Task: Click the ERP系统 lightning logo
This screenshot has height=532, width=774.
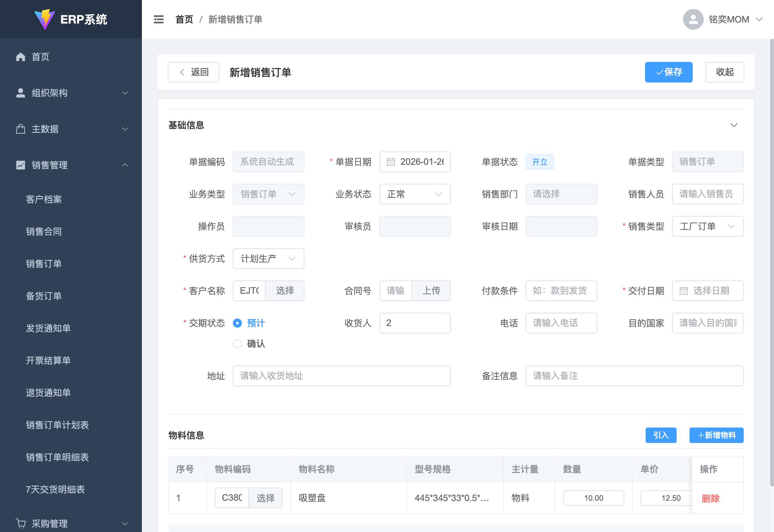Action: (45, 19)
